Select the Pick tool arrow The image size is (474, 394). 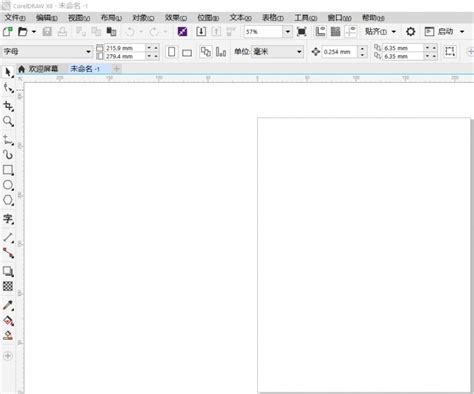click(8, 72)
